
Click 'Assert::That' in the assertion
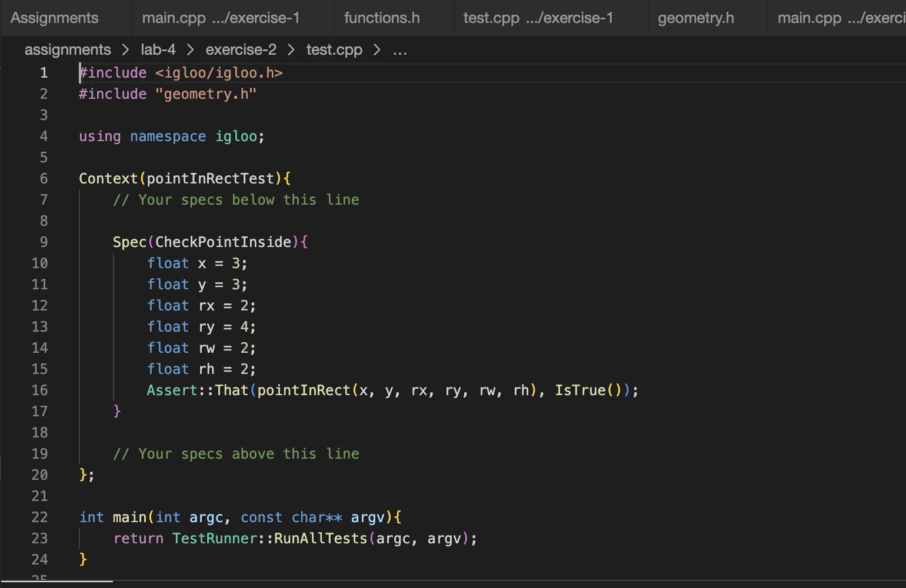198,390
